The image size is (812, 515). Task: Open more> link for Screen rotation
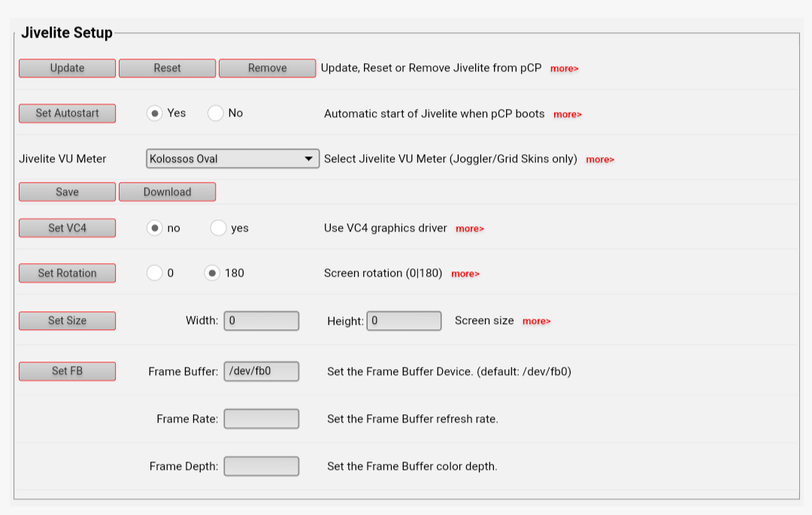tap(465, 274)
